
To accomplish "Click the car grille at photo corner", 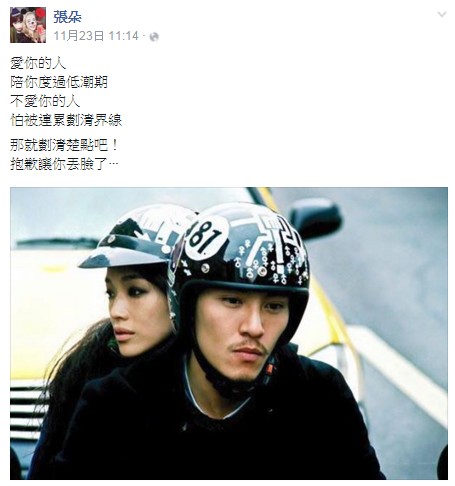I will 28,413.
